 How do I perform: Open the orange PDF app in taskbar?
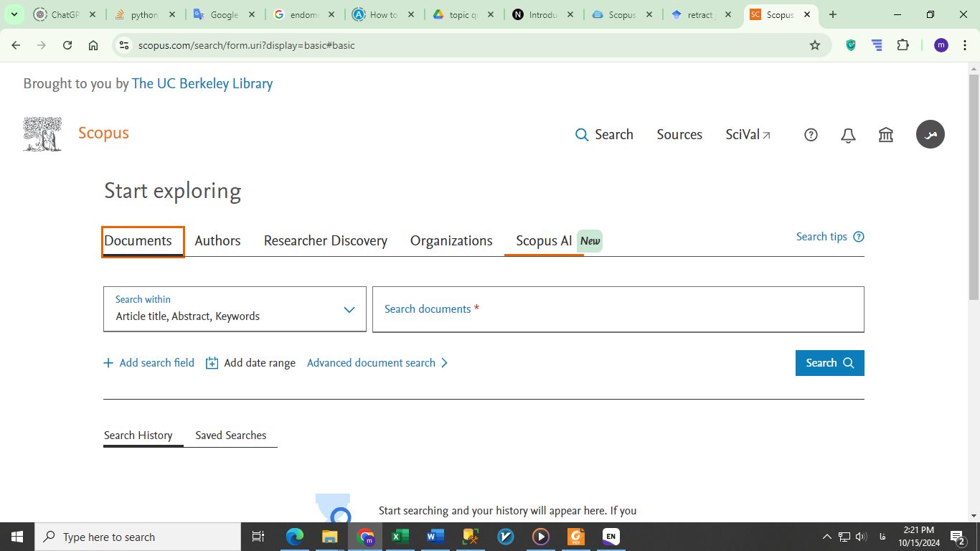pyautogui.click(x=576, y=537)
